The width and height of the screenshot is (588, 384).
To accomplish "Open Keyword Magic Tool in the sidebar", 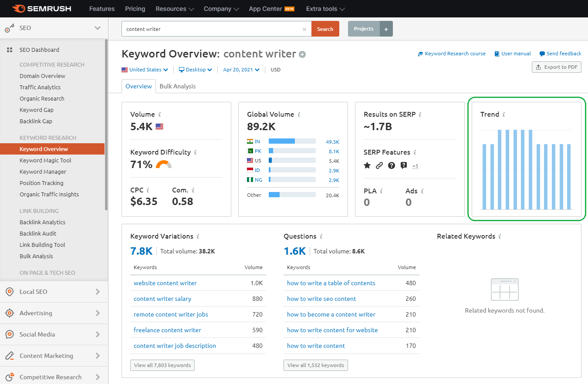I will 45,161.
